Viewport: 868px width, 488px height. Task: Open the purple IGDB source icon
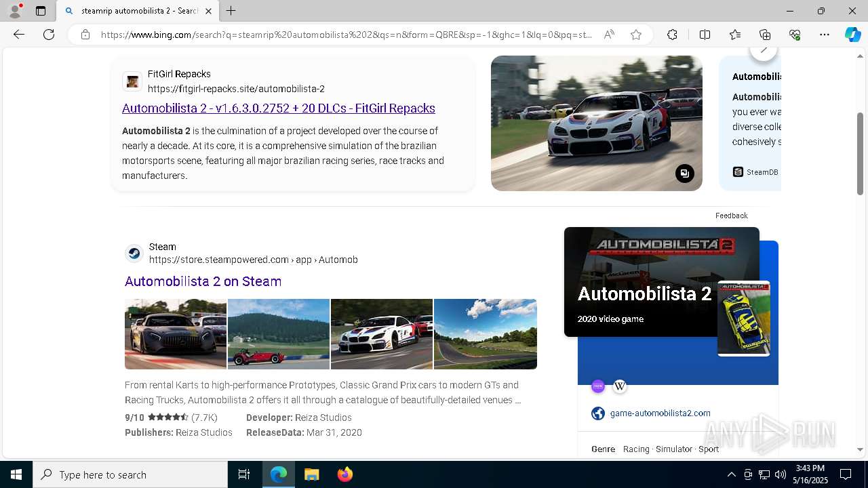tap(598, 386)
